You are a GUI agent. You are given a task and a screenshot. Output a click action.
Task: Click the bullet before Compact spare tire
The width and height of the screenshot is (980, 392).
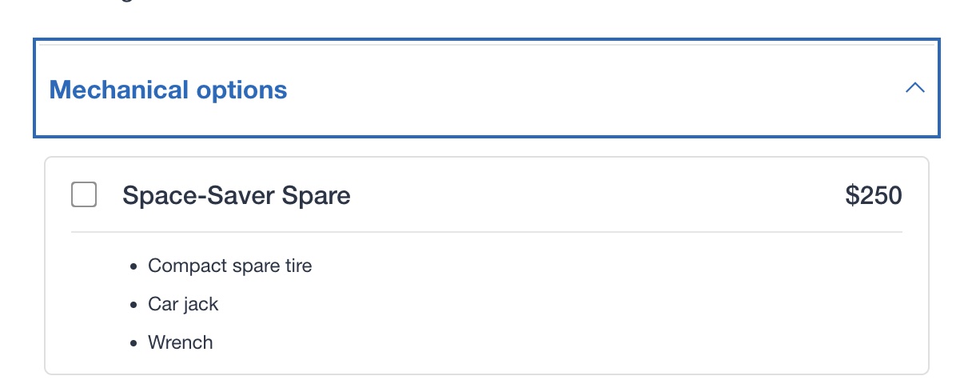pyautogui.click(x=133, y=266)
